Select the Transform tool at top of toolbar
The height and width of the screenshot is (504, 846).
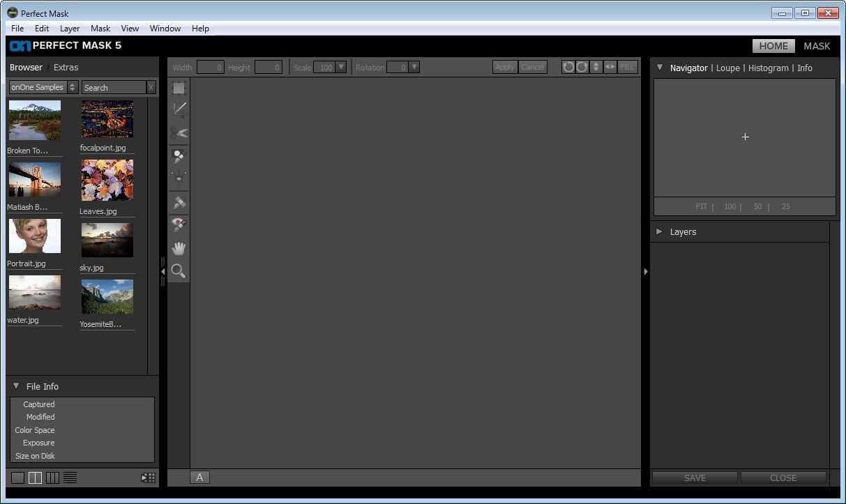pos(179,88)
